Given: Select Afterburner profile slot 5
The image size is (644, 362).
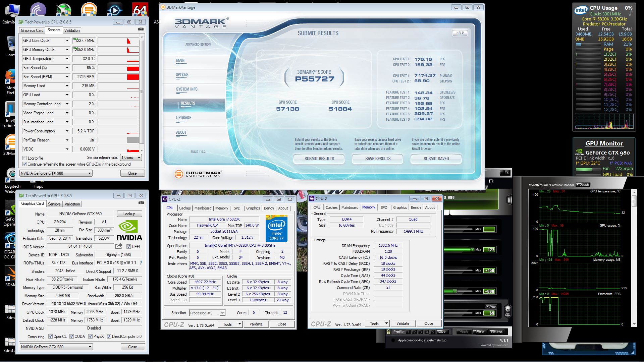Looking at the screenshot, I should 433,332.
